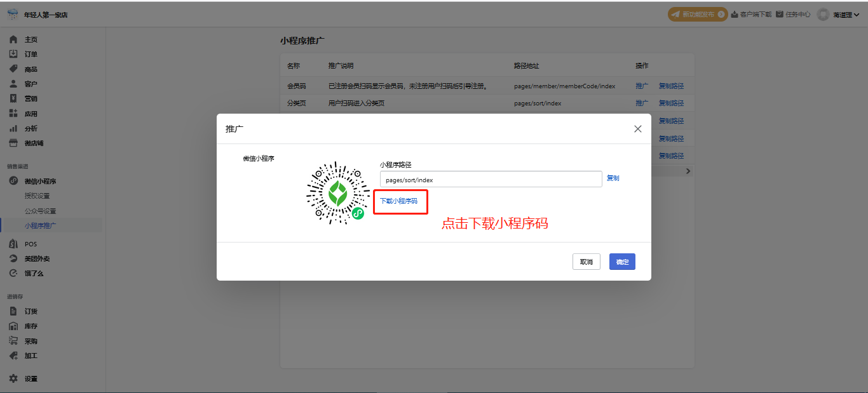
Task: Open the 营销 marketing icon in sidebar
Action: 13,98
